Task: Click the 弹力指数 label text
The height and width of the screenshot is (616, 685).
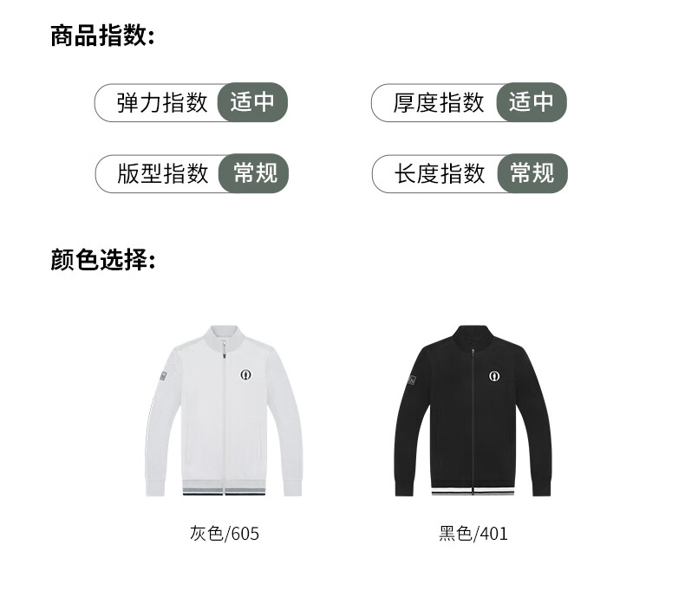Action: pos(162,103)
